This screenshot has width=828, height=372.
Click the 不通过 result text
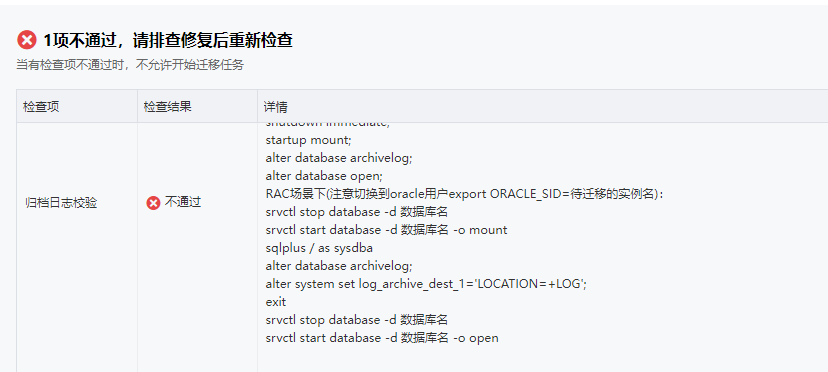183,202
